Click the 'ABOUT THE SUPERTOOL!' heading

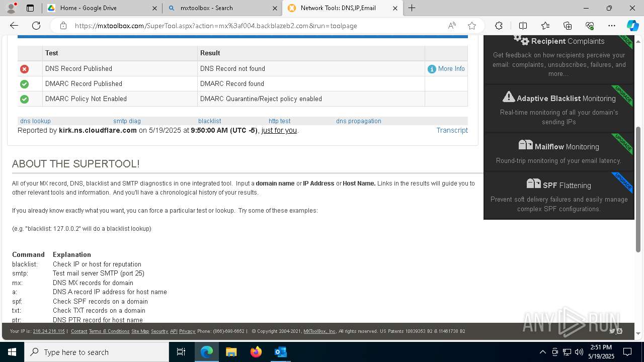pos(75,164)
